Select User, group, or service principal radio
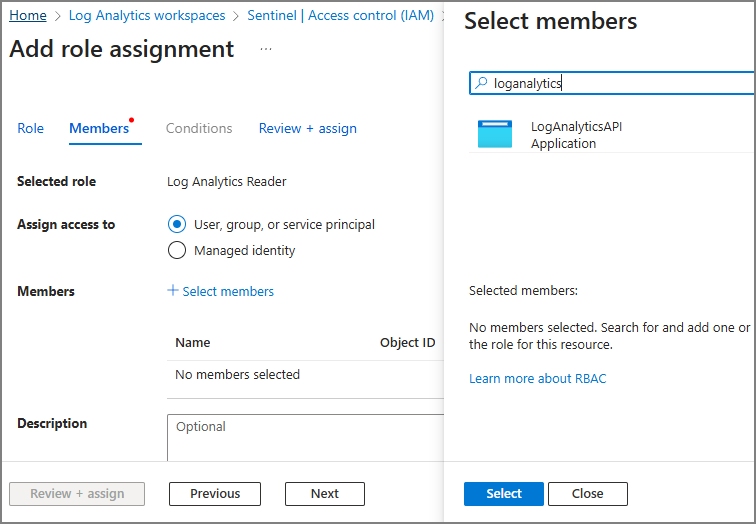The height and width of the screenshot is (524, 756). [177, 224]
